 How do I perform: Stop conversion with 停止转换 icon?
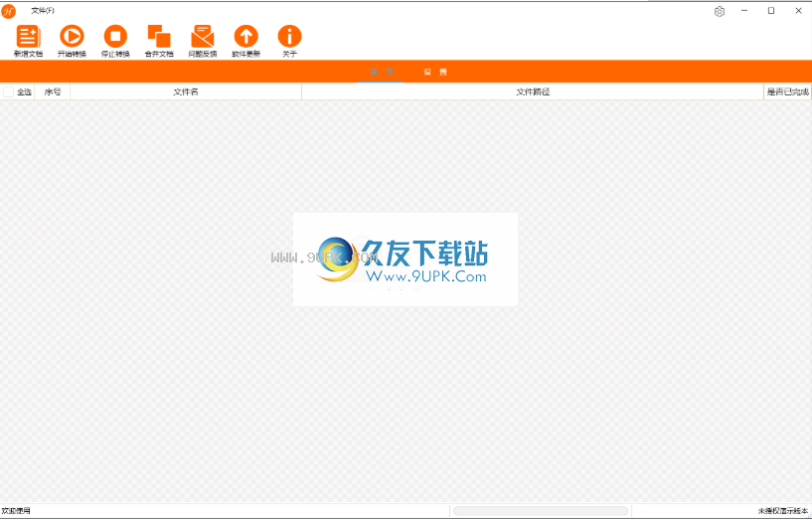pyautogui.click(x=115, y=37)
